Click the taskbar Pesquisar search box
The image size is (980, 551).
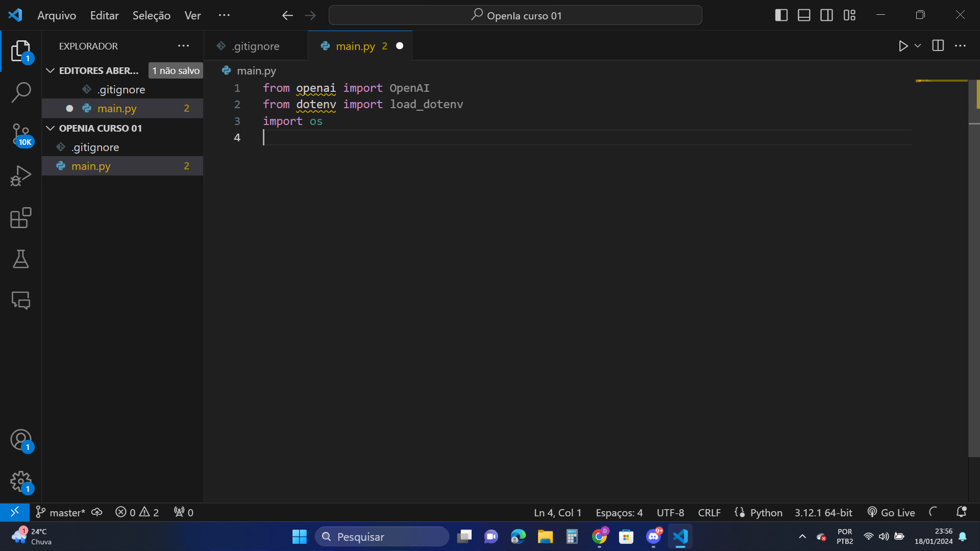tap(382, 537)
